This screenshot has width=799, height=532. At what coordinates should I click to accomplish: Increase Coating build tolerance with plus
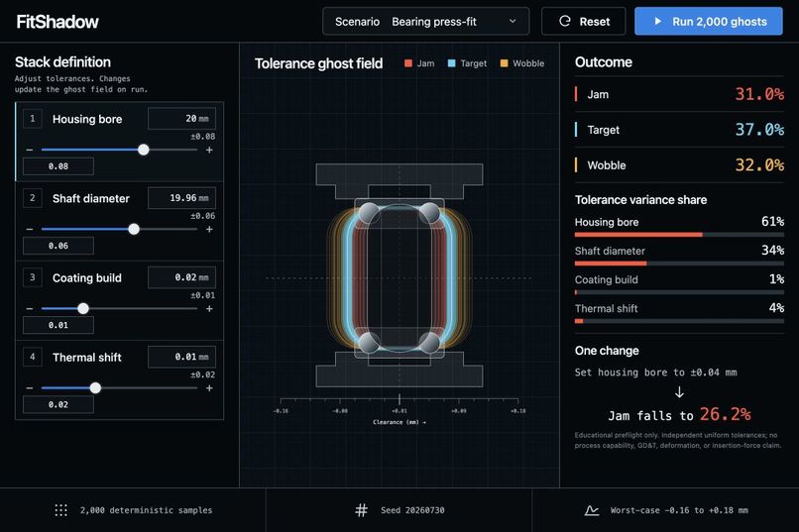pos(209,309)
